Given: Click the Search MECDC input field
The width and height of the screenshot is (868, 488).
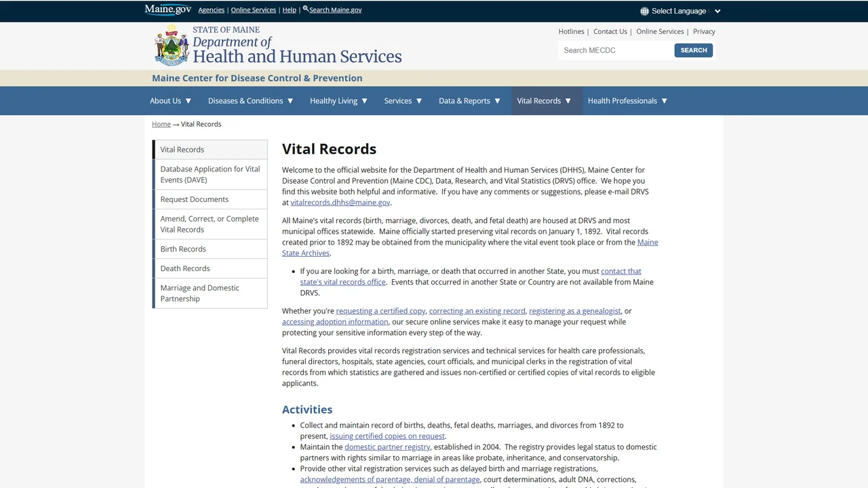Looking at the screenshot, I should (615, 50).
